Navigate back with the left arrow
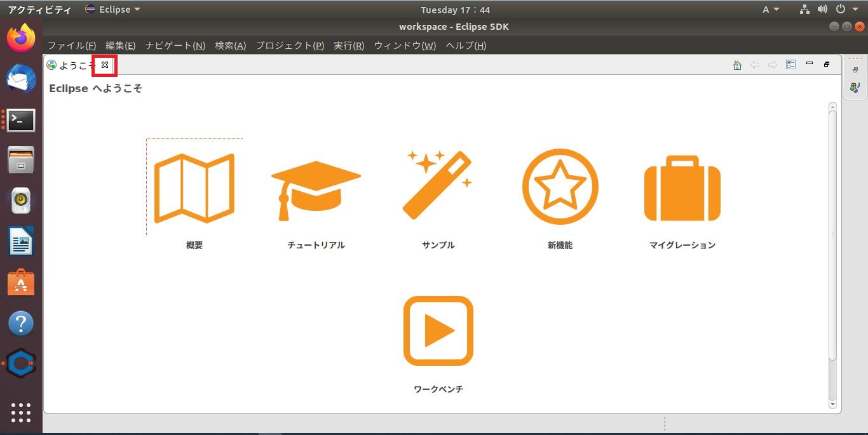The image size is (868, 435). tap(755, 65)
